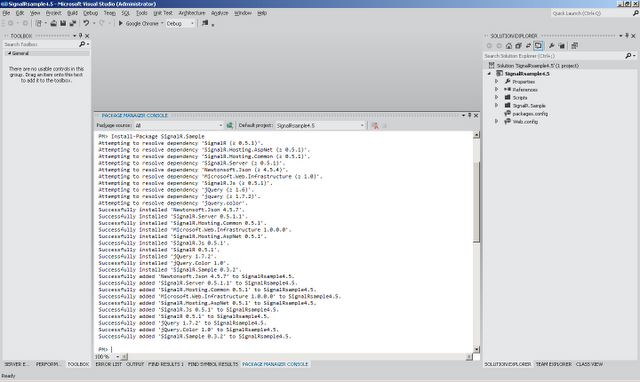This screenshot has width=640, height=382.
Task: Collapse the General group in Toolbox
Action: tap(9, 53)
